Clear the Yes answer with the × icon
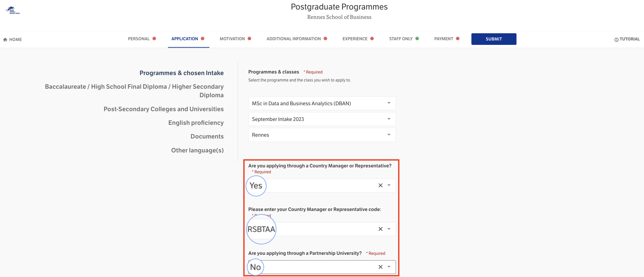 point(381,185)
